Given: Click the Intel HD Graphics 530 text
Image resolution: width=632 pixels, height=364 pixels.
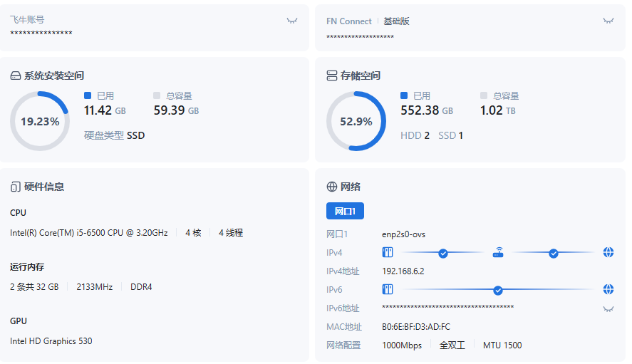Looking at the screenshot, I should [x=51, y=341].
